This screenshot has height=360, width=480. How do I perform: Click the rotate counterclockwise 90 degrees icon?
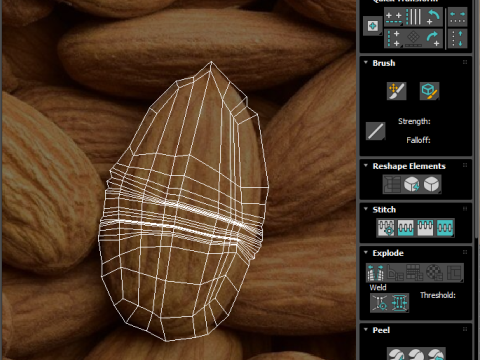[x=433, y=17]
